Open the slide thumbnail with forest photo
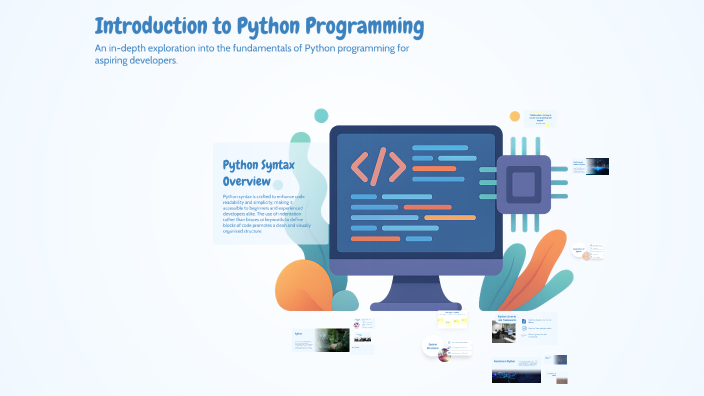The image size is (704, 396). [321, 340]
